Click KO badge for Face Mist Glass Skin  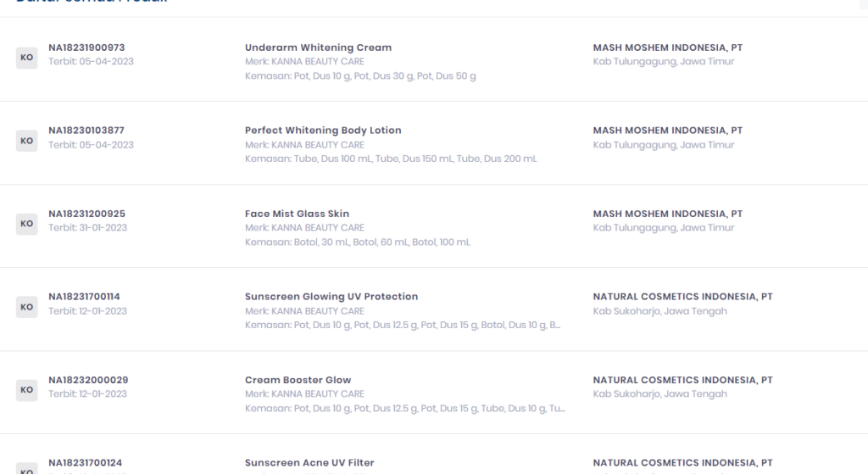click(26, 224)
